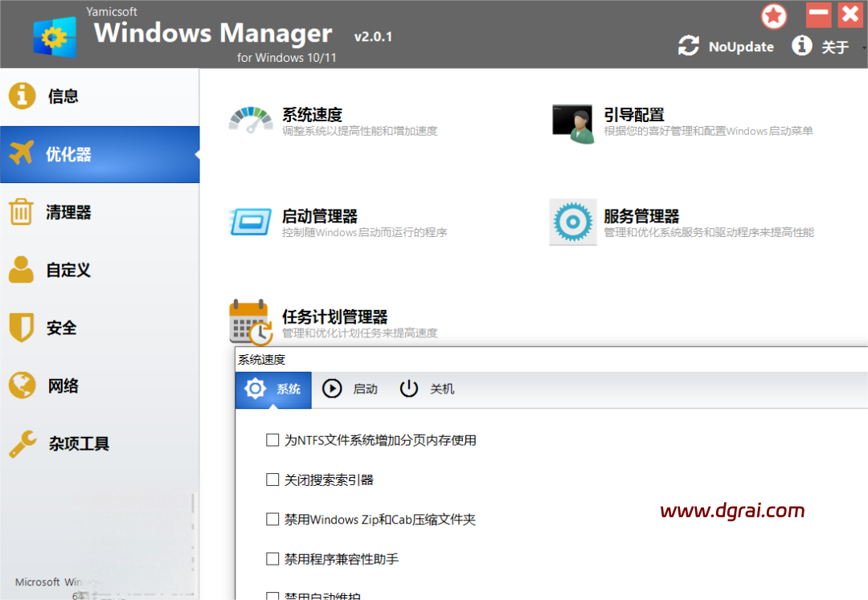Switch to the 关机 tab
Image resolution: width=868 pixels, height=600 pixels.
click(427, 389)
